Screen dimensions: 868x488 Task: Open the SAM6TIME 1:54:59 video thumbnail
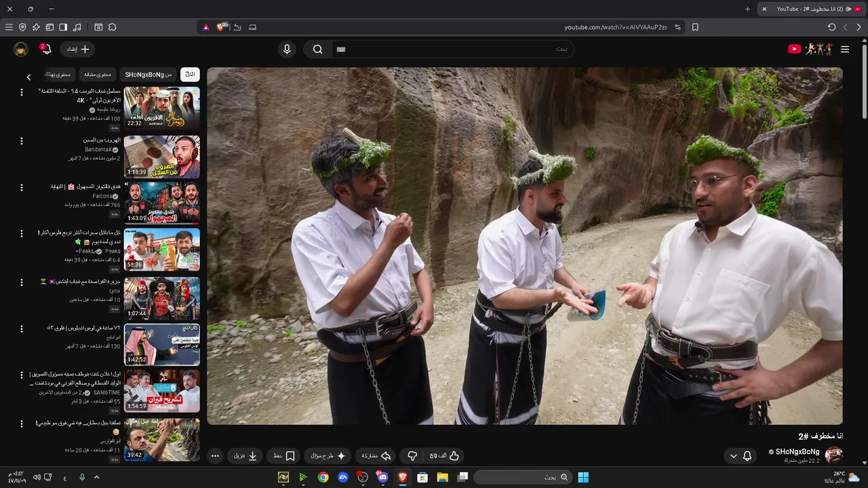[x=162, y=391]
